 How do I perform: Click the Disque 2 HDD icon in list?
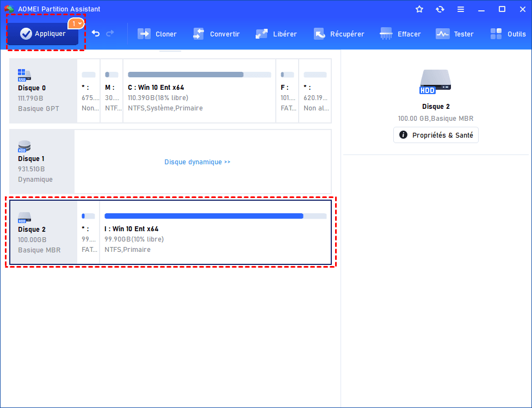[24, 217]
